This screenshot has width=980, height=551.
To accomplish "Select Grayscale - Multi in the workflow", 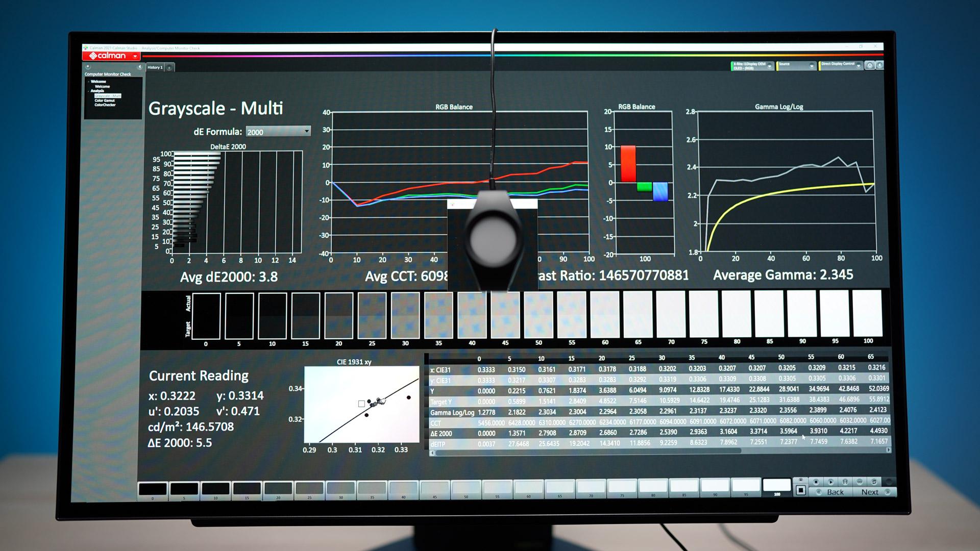I will 107,96.
